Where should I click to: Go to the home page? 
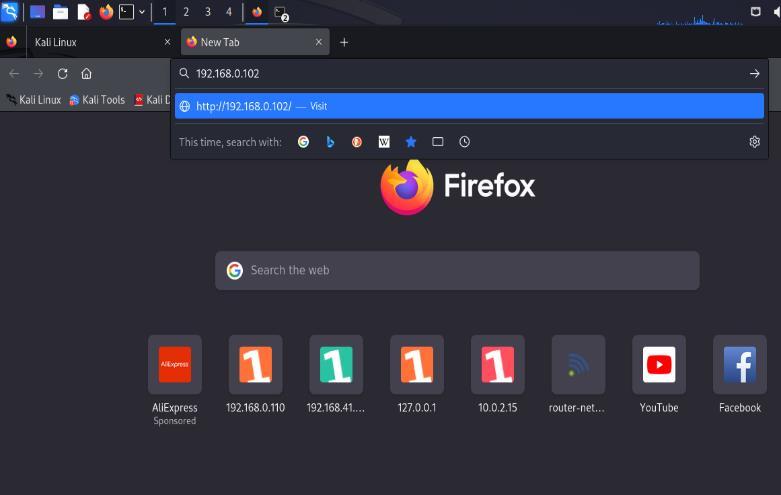pos(86,74)
